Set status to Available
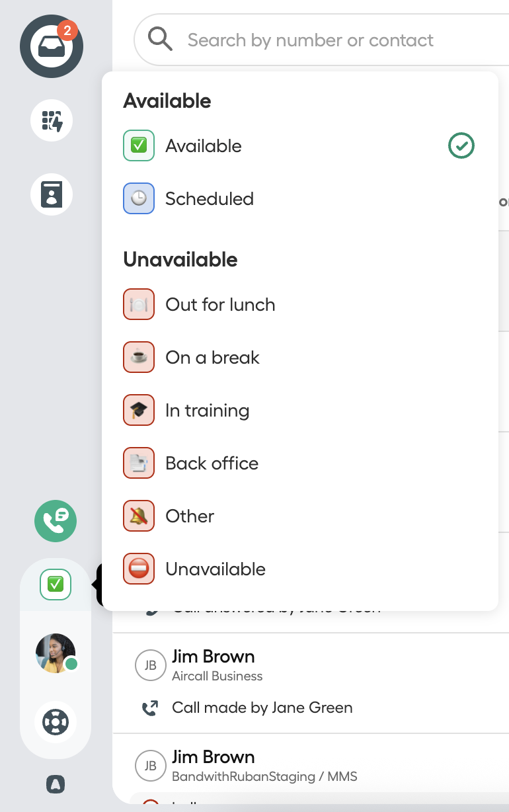This screenshot has width=509, height=812. 299,145
